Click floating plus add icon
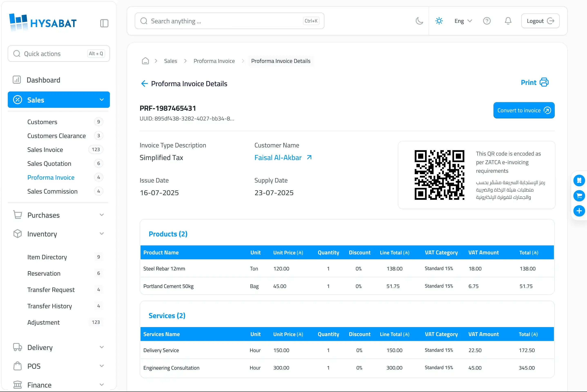The width and height of the screenshot is (587, 392). click(x=579, y=211)
